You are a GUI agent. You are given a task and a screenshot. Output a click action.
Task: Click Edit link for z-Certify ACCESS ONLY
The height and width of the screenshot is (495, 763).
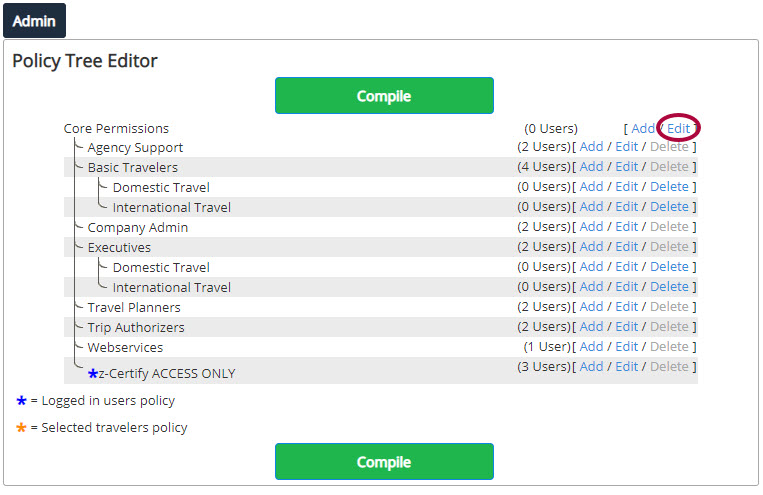pyautogui.click(x=626, y=366)
